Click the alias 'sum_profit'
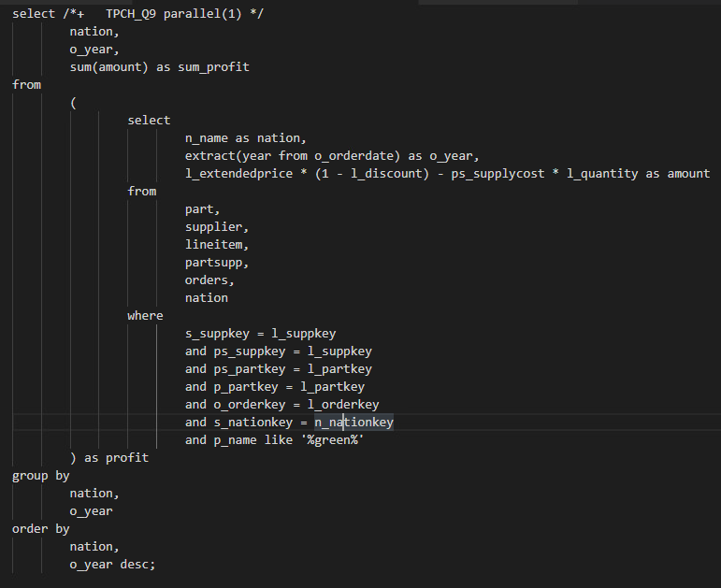Image resolution: width=721 pixels, height=588 pixels. pyautogui.click(x=213, y=67)
